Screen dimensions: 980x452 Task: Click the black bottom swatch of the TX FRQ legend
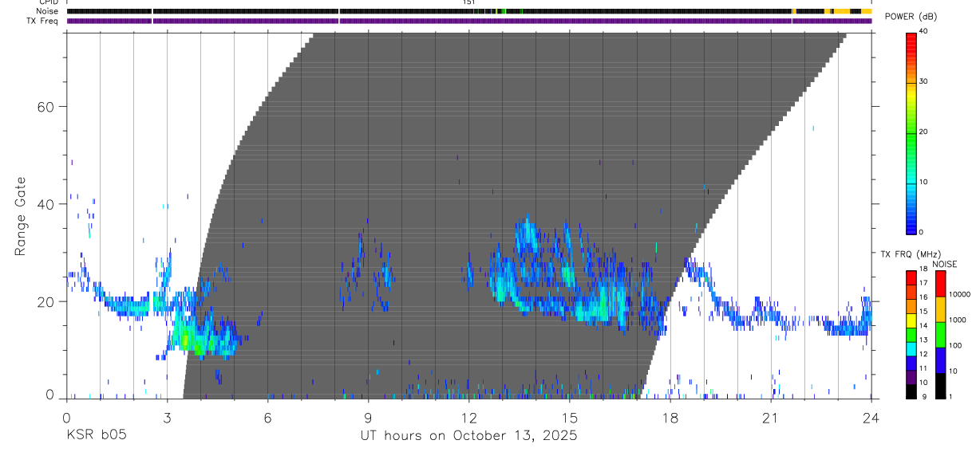(x=911, y=391)
